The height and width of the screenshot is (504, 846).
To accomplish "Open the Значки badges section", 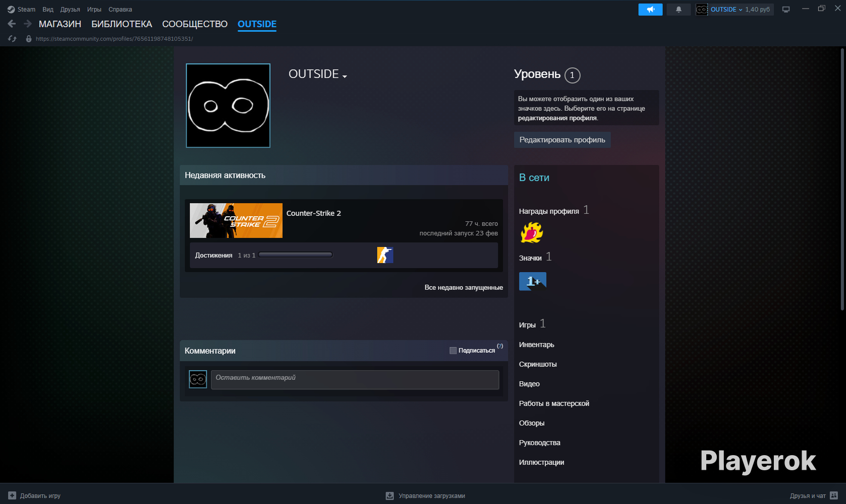I will (530, 258).
